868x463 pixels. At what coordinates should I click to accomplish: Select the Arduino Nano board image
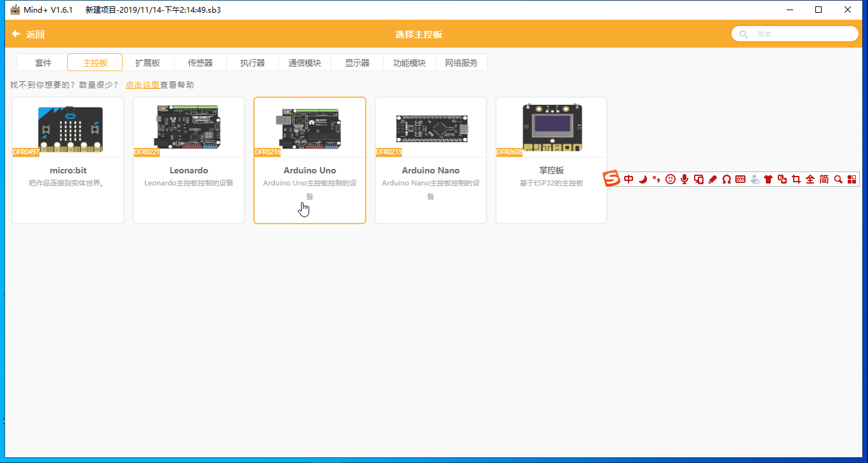tap(432, 128)
